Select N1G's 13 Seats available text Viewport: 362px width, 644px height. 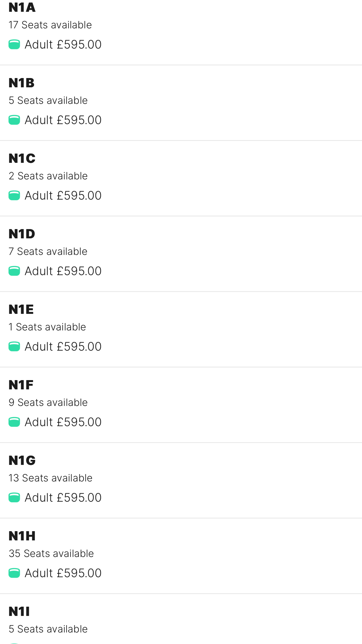click(51, 478)
